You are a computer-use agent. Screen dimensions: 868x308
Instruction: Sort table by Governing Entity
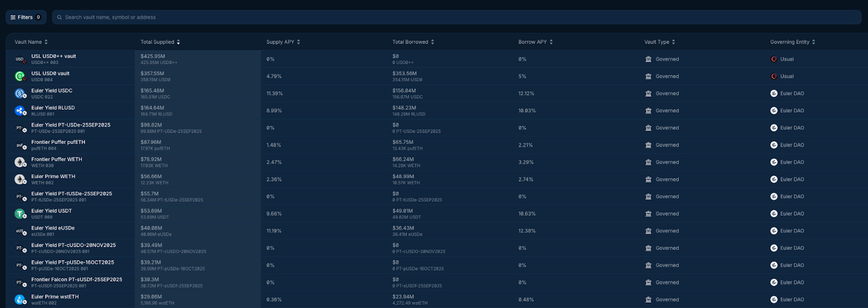[x=792, y=42]
